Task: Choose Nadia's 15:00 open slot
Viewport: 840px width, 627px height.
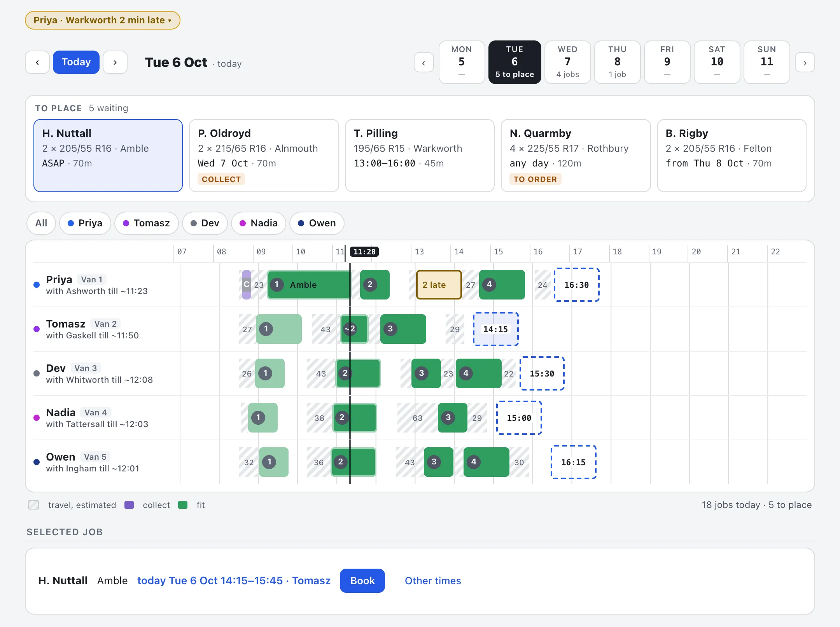Action: [519, 418]
